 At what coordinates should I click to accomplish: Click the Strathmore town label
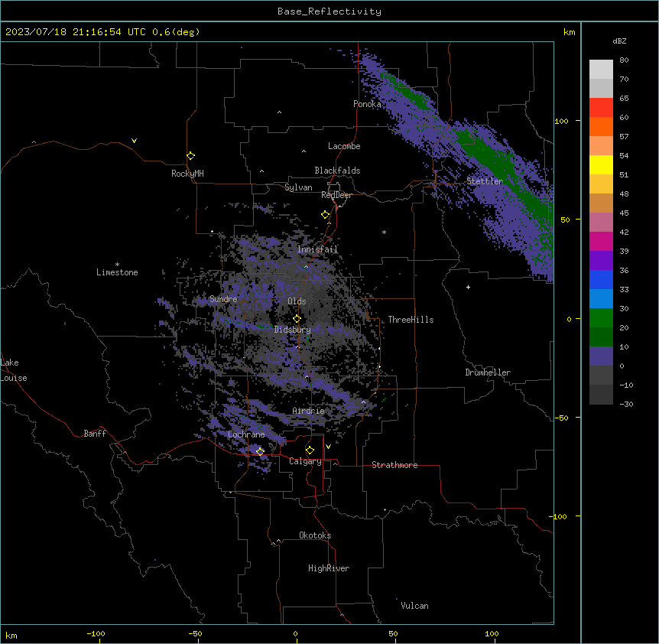point(394,465)
